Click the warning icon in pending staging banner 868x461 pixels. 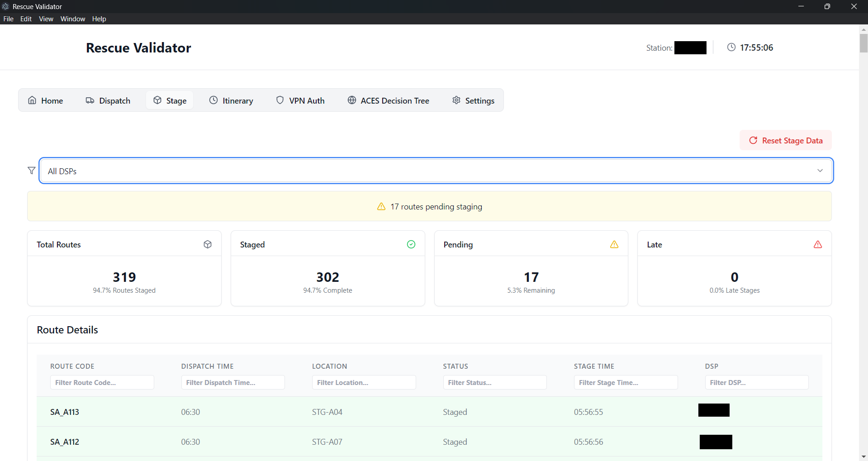click(x=381, y=207)
